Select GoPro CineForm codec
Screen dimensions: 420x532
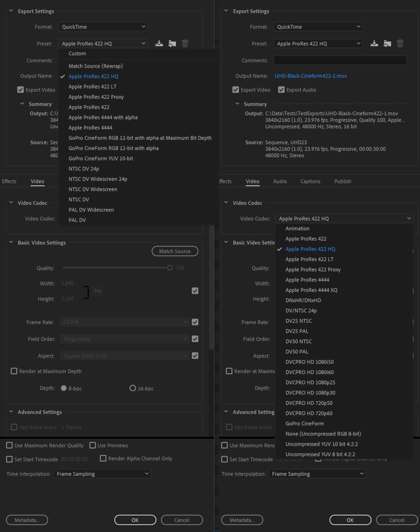(344, 423)
